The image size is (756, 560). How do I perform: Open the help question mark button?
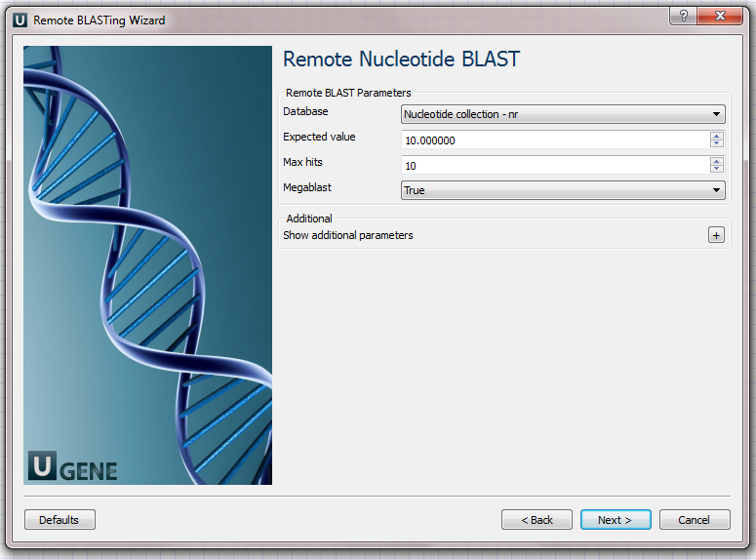(683, 16)
